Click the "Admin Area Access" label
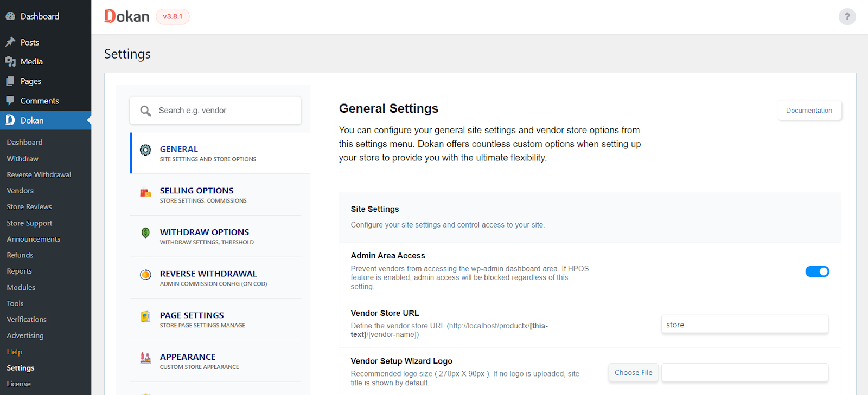The image size is (868, 395). click(388, 256)
